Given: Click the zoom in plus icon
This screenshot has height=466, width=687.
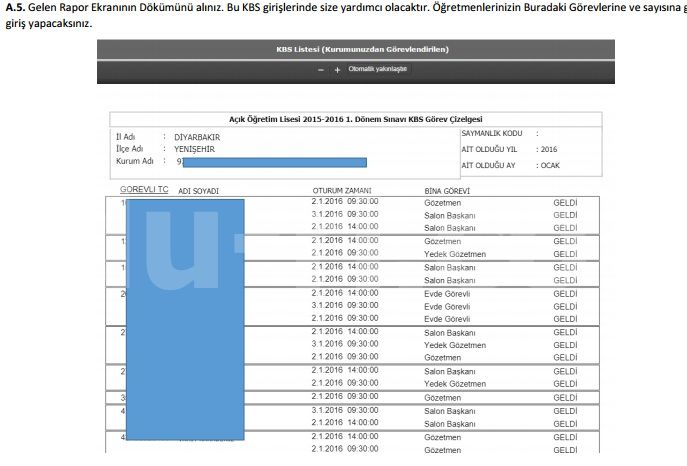Looking at the screenshot, I should 337,70.
